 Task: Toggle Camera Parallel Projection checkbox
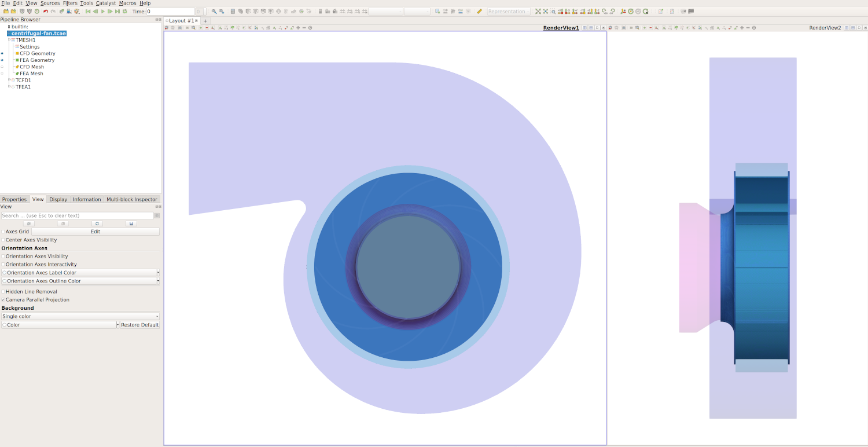[3, 300]
